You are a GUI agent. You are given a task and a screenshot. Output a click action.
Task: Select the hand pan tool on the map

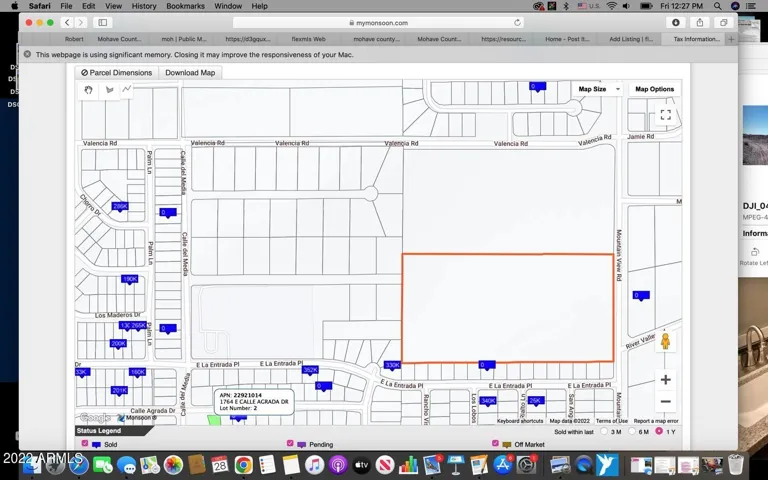click(x=89, y=90)
